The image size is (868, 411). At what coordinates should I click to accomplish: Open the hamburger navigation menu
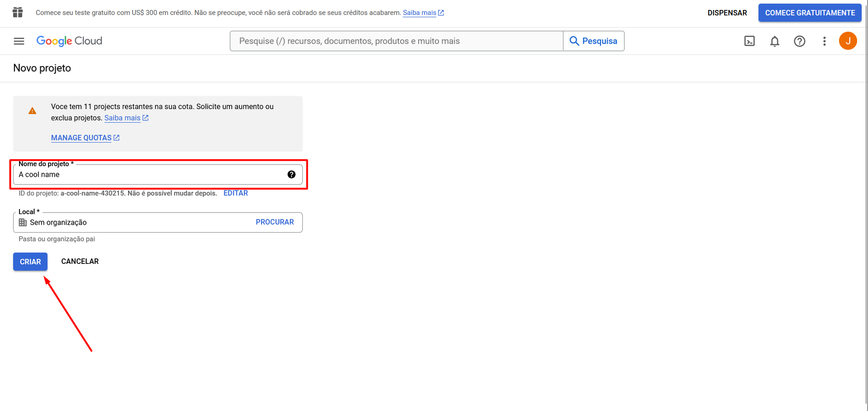[19, 41]
